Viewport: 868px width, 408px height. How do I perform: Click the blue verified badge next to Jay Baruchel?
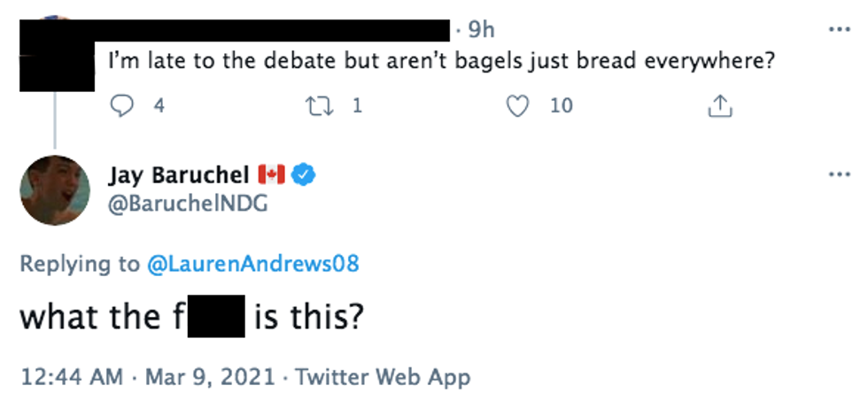306,176
